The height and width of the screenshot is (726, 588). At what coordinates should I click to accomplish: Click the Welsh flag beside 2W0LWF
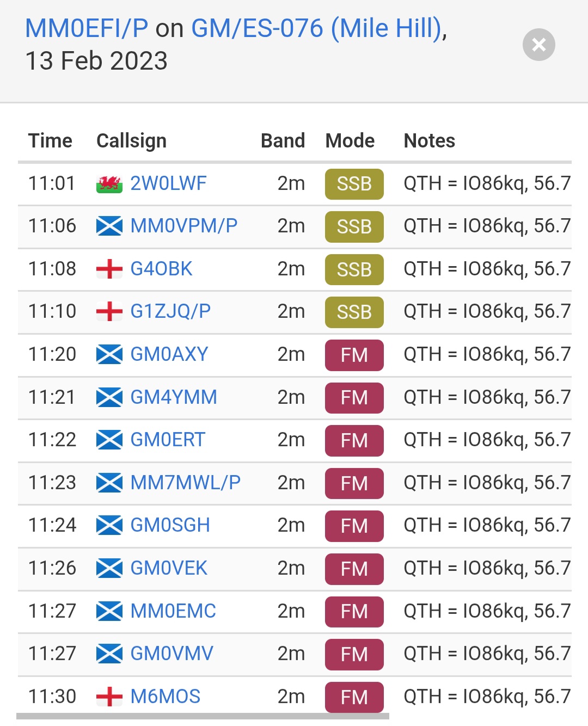[x=109, y=184]
